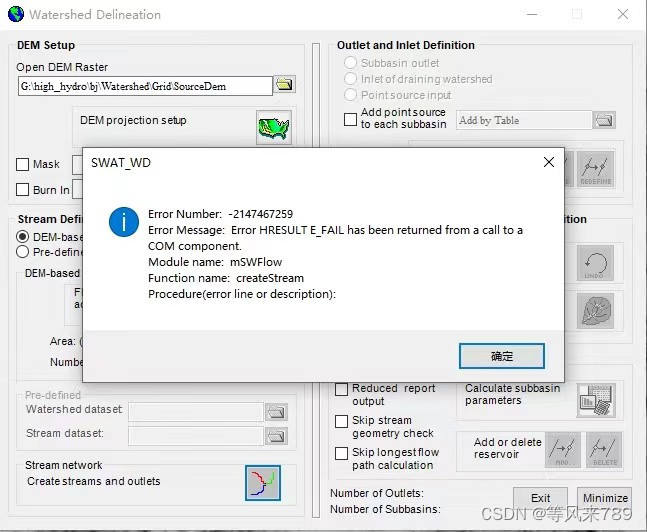Viewport: 647px width, 532px height.
Task: Click Create streams and outlets icon
Action: coord(263,483)
